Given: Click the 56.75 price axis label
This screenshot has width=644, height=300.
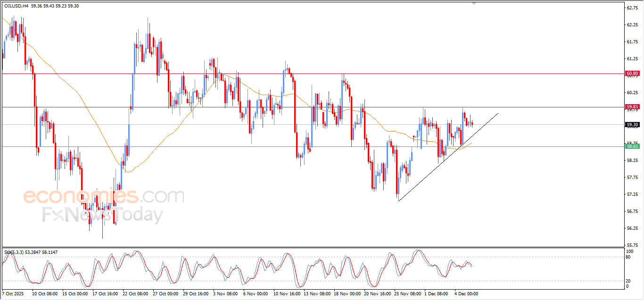Looking at the screenshot, I should [x=632, y=211].
